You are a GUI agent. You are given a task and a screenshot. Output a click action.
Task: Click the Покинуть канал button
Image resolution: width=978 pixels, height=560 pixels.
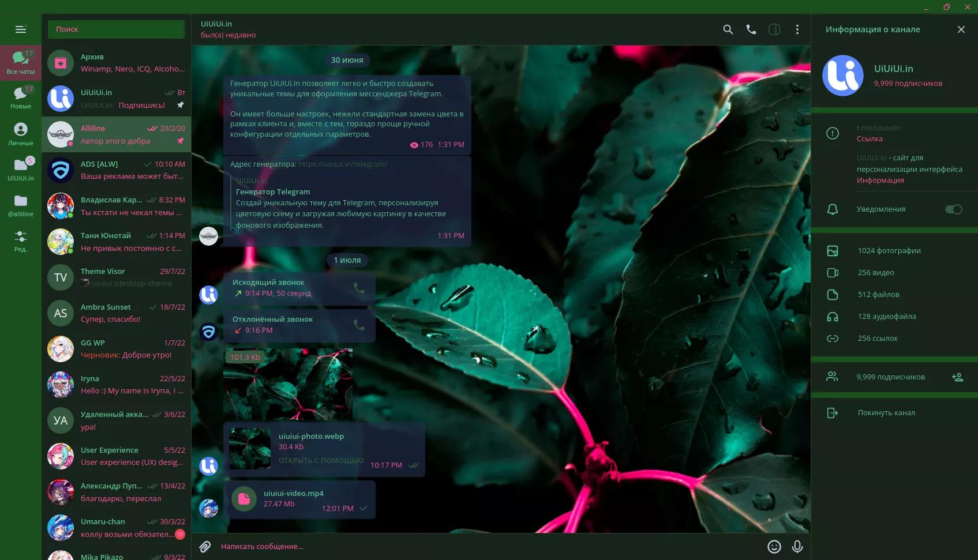pos(886,413)
